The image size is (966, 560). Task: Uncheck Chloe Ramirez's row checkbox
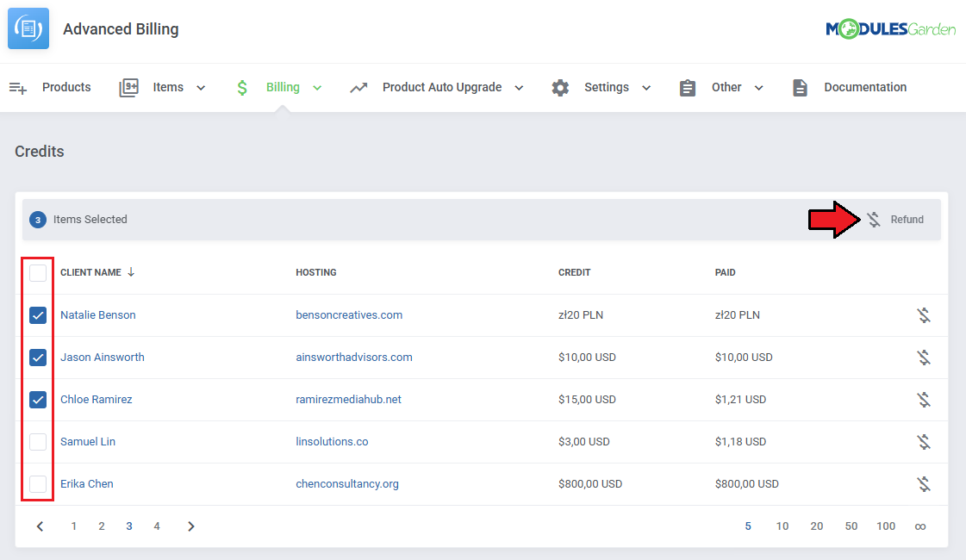click(x=38, y=400)
